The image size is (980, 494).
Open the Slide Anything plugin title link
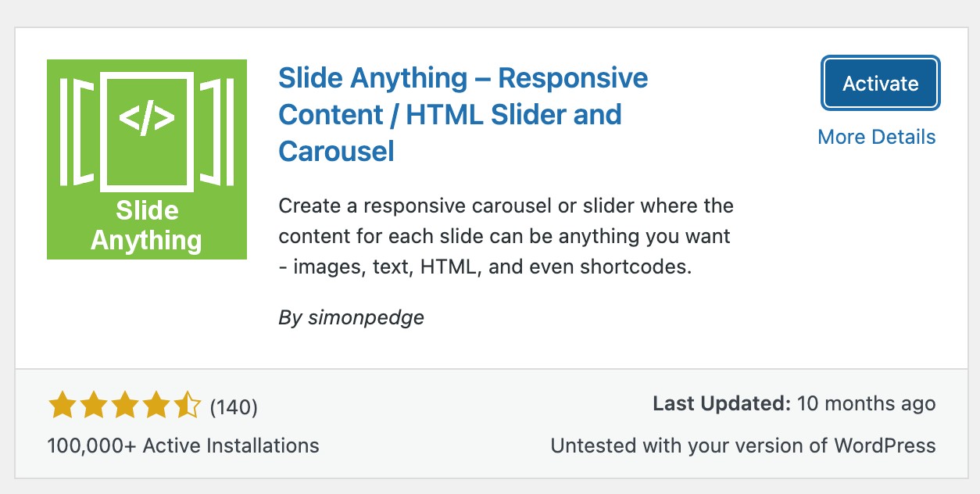click(x=463, y=114)
